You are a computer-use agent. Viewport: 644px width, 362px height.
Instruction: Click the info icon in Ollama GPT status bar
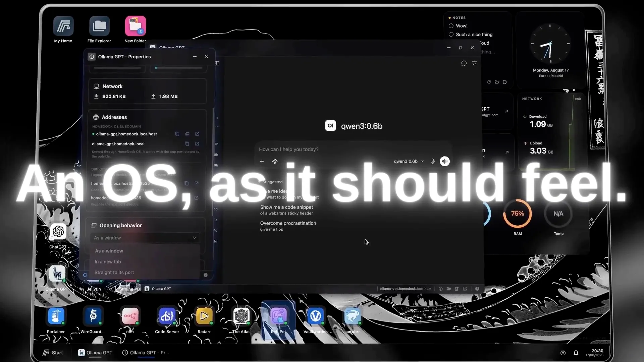click(440, 289)
